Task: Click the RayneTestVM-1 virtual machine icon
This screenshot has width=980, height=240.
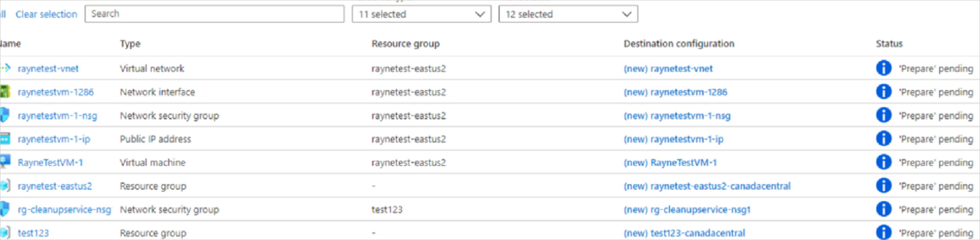Action: 5,161
